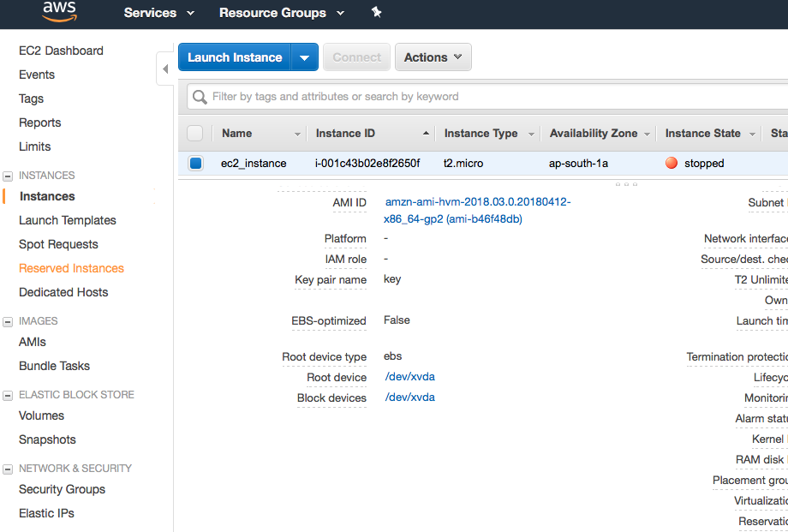Click the pin shortcut icon in top bar
The image size is (788, 532).
[x=376, y=12]
